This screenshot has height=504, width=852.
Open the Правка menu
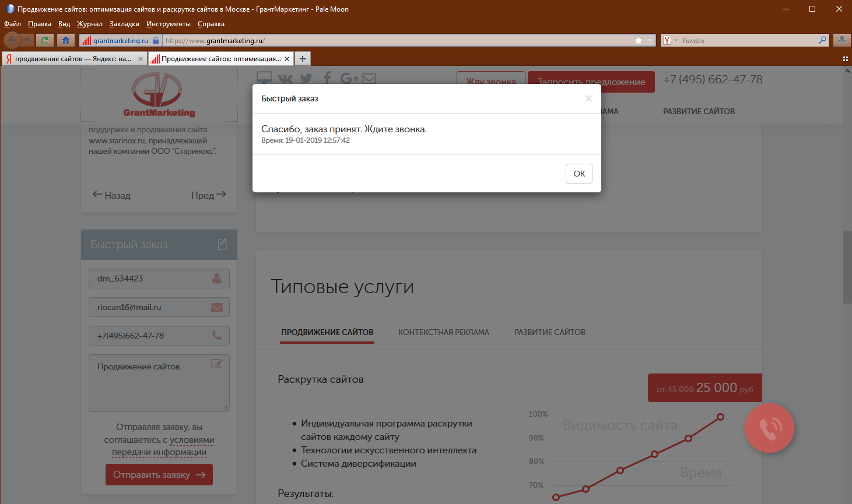tap(40, 24)
